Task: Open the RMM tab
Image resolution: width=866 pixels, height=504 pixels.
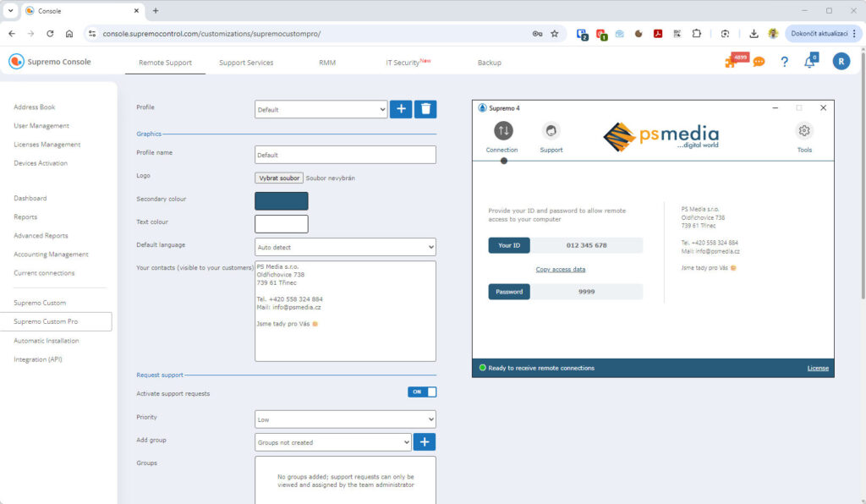Action: click(326, 63)
